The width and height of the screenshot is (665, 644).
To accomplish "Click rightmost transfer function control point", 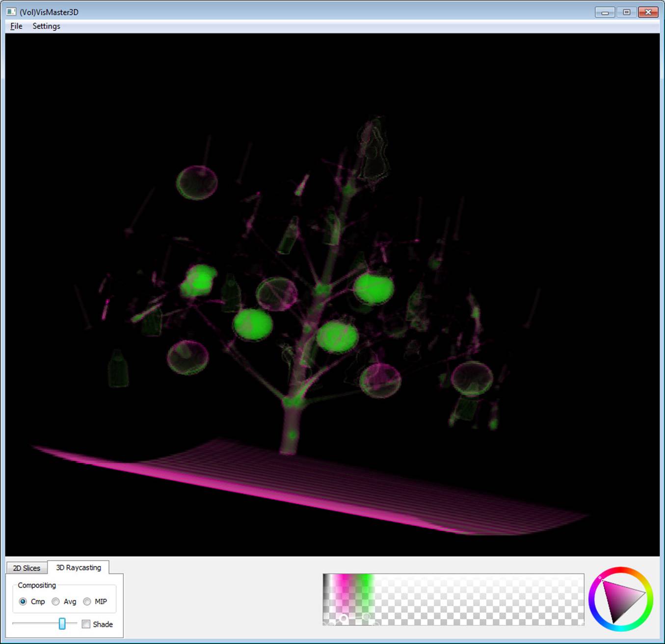I will pyautogui.click(x=583, y=624).
